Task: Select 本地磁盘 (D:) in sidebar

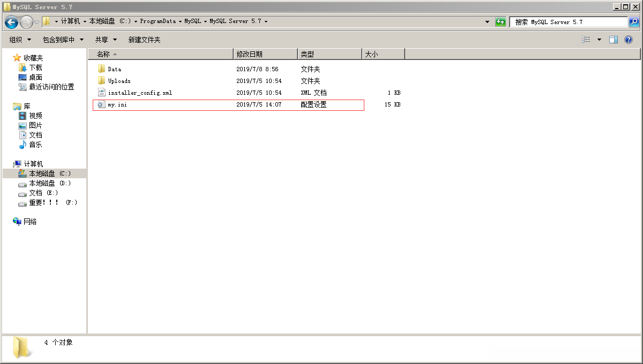Action: pos(50,184)
